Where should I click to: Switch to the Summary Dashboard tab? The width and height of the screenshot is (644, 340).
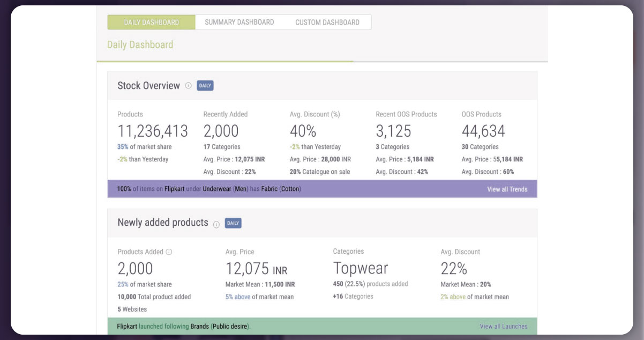[x=239, y=23]
